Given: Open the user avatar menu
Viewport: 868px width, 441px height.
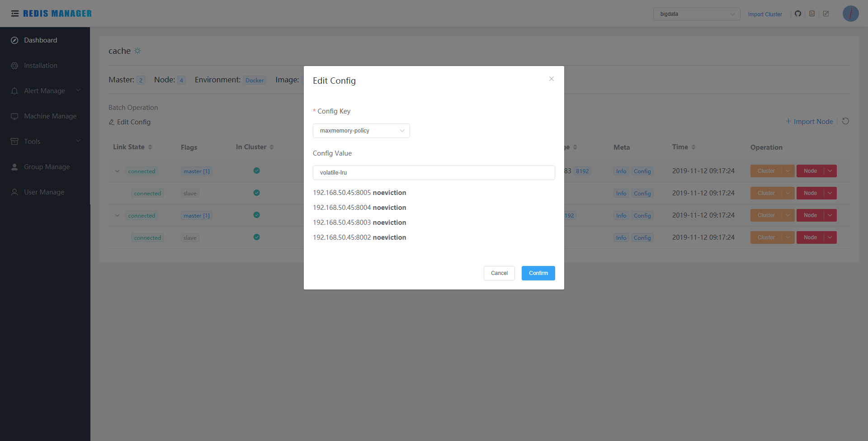Looking at the screenshot, I should [x=850, y=14].
